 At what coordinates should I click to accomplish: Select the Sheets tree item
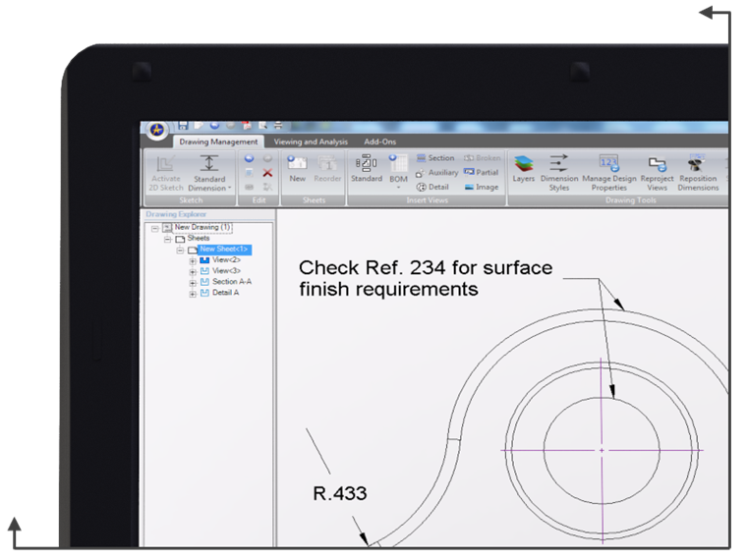point(199,238)
